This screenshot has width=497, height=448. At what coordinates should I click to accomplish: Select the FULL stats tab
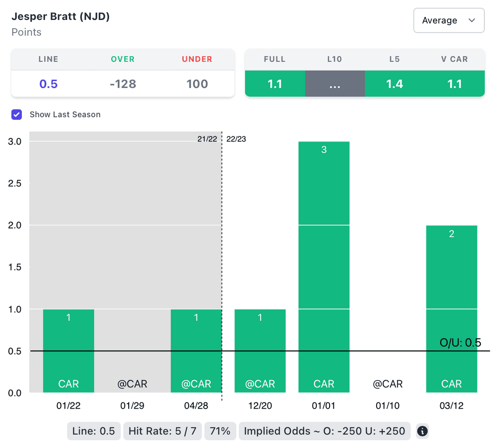point(275,83)
